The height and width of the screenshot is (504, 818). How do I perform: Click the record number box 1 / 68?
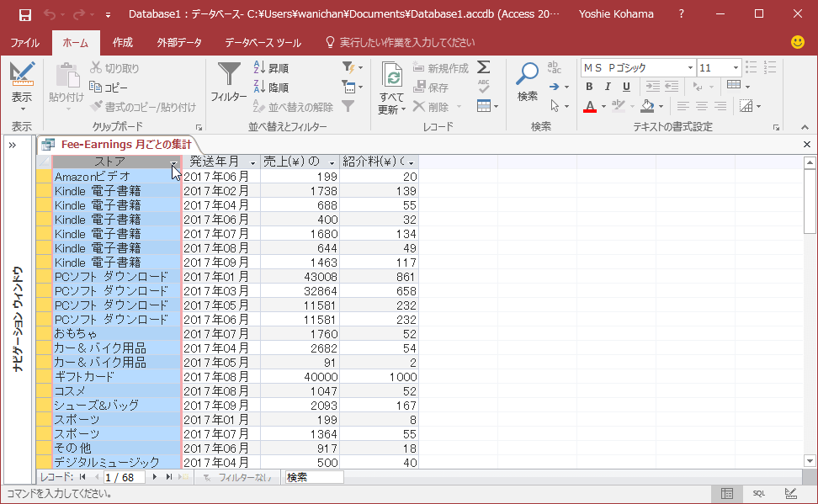(x=124, y=477)
